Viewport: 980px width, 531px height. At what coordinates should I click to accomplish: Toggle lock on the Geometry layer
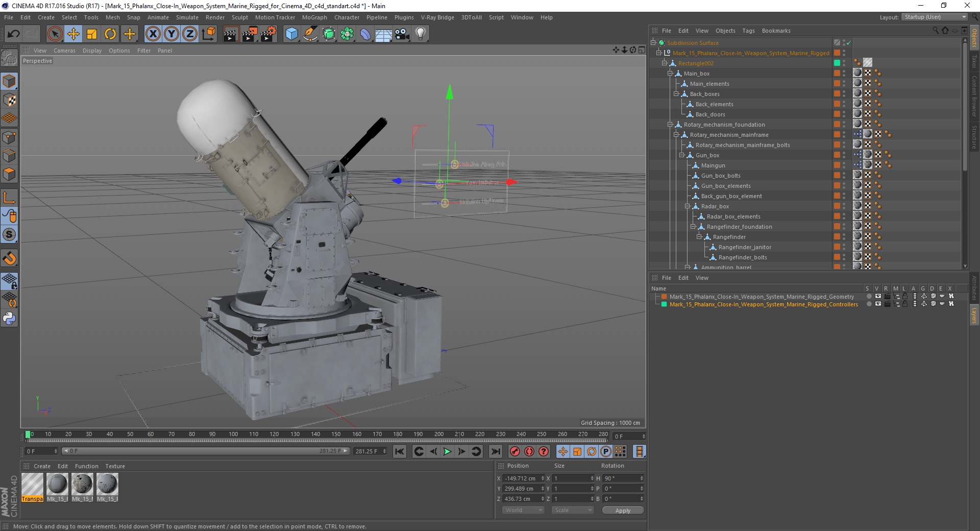[905, 297]
